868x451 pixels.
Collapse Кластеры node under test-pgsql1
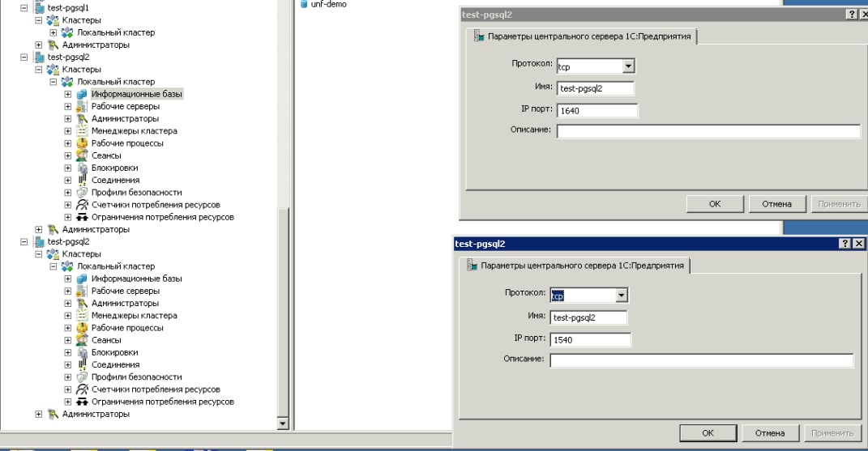click(38, 20)
